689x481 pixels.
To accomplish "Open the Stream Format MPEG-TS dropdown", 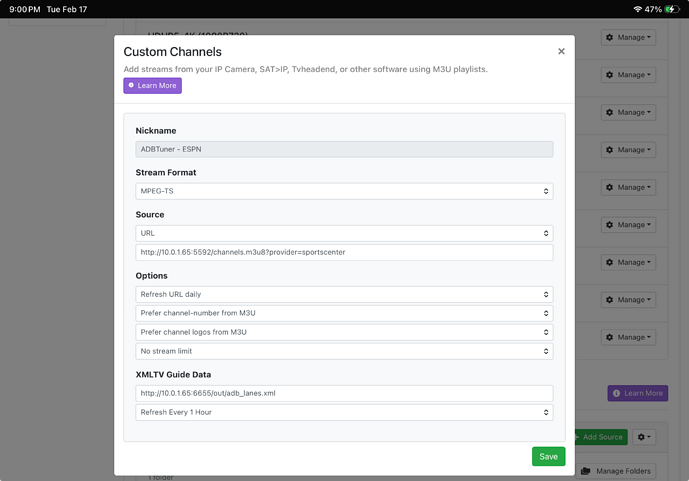I will (344, 191).
